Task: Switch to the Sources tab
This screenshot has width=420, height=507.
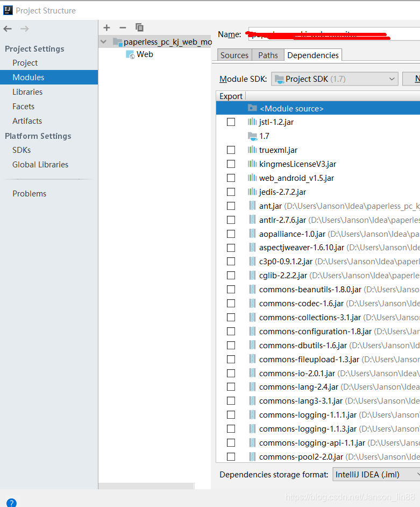Action: click(234, 55)
